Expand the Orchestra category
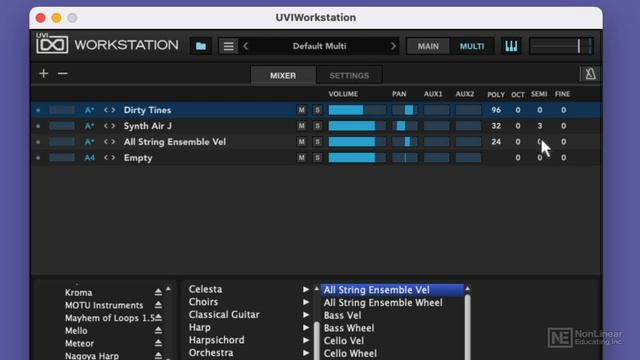640x360 pixels. 306,352
